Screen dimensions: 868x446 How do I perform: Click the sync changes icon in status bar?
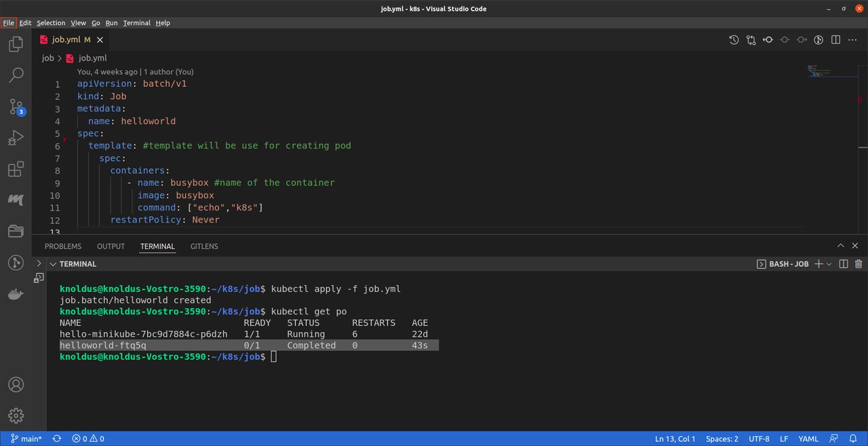(x=57, y=439)
